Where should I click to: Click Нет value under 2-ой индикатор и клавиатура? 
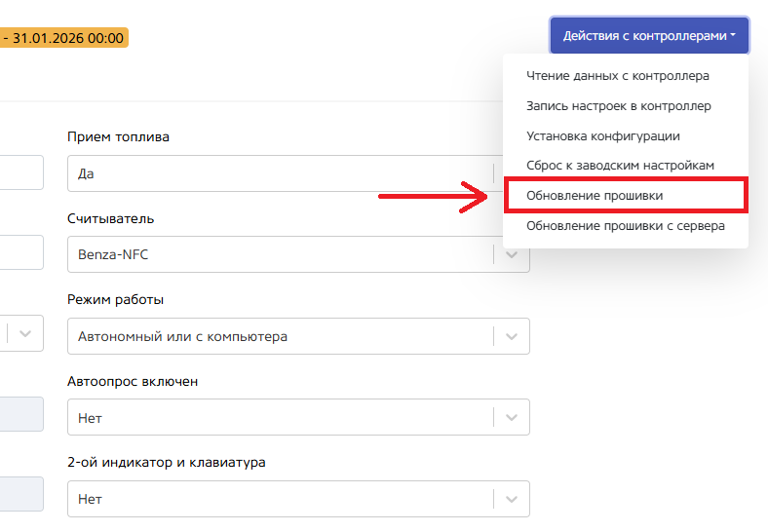pos(90,499)
